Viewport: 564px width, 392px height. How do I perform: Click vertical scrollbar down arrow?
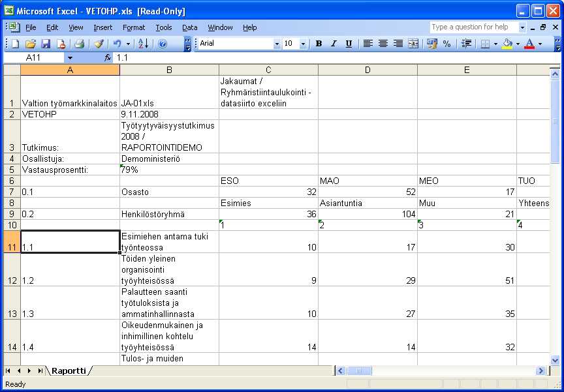point(555,359)
